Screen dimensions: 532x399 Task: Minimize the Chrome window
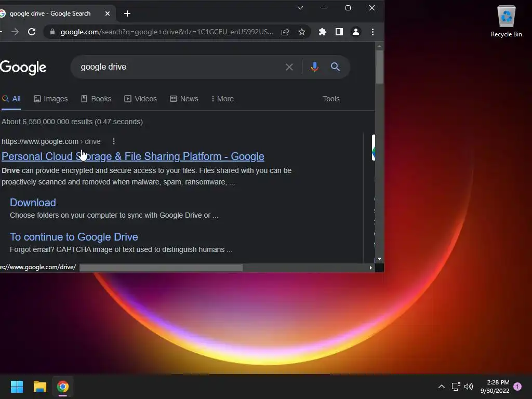coord(324,8)
